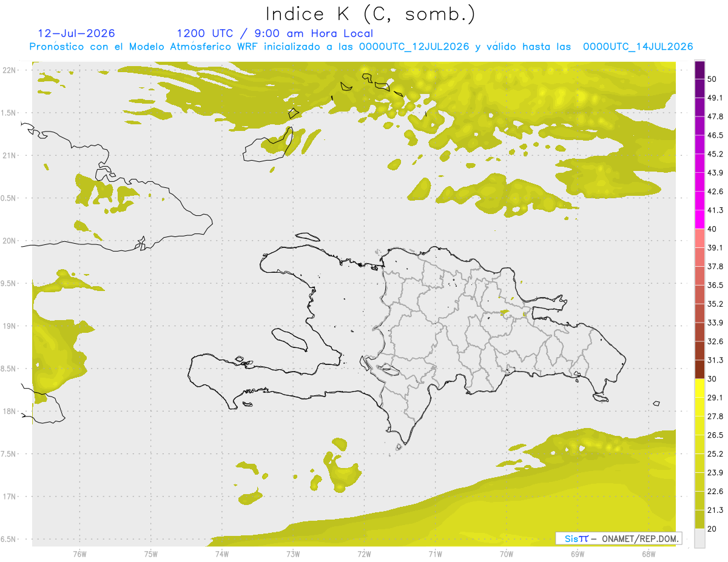The height and width of the screenshot is (562, 728).
Task: Click the longitude label '76W'
Action: tap(79, 554)
